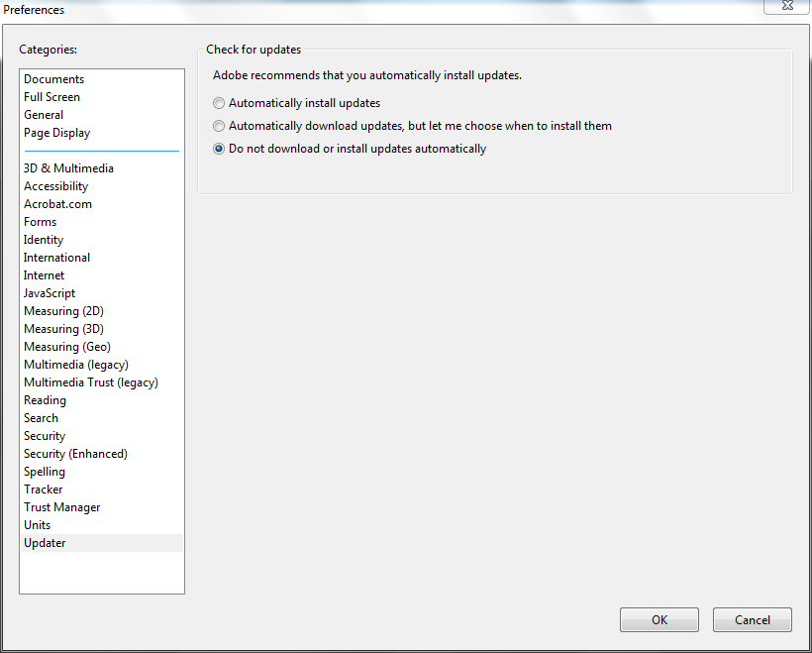The width and height of the screenshot is (812, 653).
Task: Confirm preferences with OK button
Action: [660, 620]
